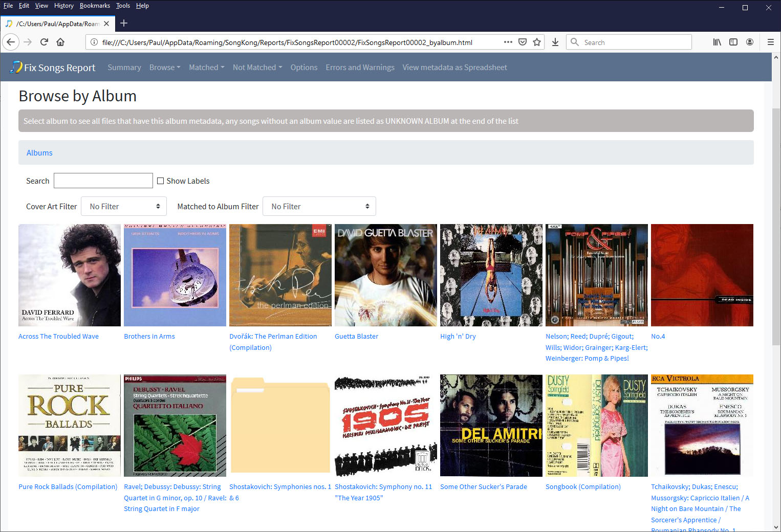Open the File menu
This screenshot has width=781, height=532.
click(8, 6)
